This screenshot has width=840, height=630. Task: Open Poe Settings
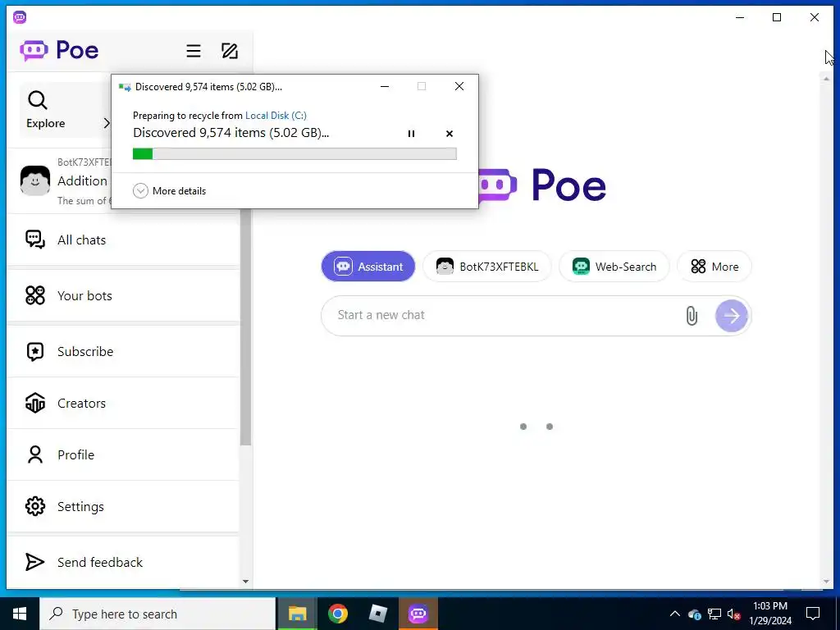(123, 506)
